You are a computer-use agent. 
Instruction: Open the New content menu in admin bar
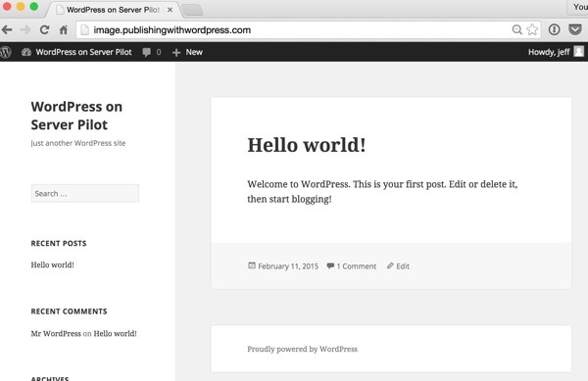click(x=187, y=52)
